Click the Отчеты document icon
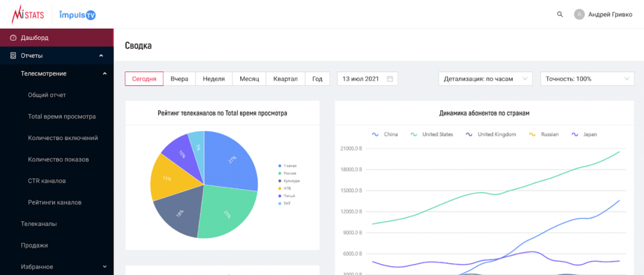644x275 pixels. coord(13,55)
